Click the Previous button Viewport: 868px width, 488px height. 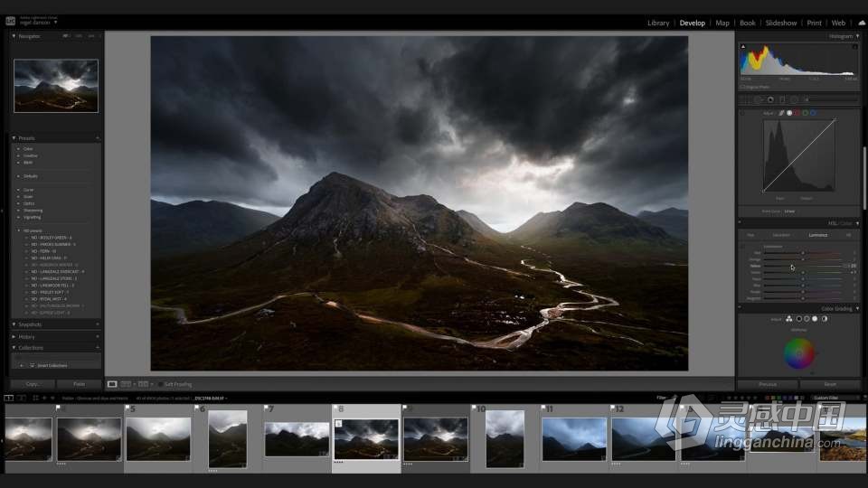click(x=768, y=384)
